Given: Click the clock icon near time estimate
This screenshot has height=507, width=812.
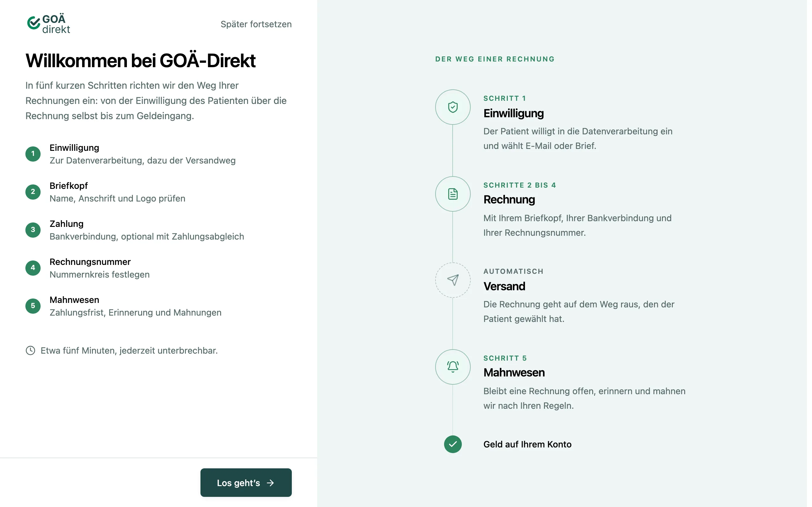Looking at the screenshot, I should [x=30, y=350].
